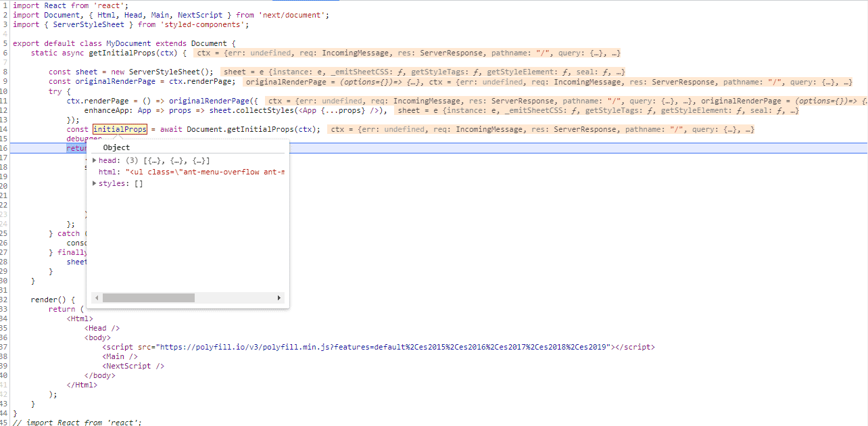Click the ctx inline value hint on line 6
This screenshot has height=426, width=868.
pyautogui.click(x=408, y=53)
